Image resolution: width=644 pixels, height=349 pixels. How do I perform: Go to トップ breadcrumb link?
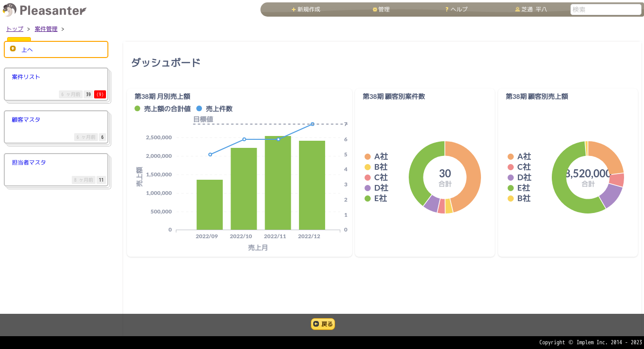click(x=15, y=29)
